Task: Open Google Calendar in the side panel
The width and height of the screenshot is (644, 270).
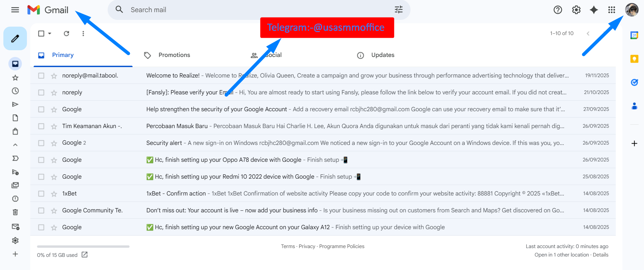Action: click(x=634, y=35)
